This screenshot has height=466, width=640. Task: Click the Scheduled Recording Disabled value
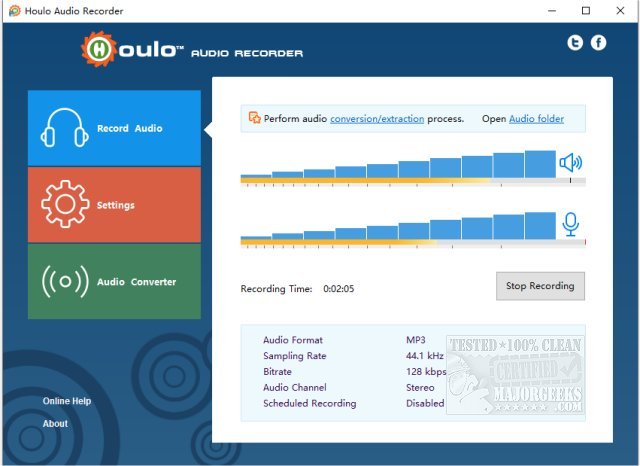point(425,403)
